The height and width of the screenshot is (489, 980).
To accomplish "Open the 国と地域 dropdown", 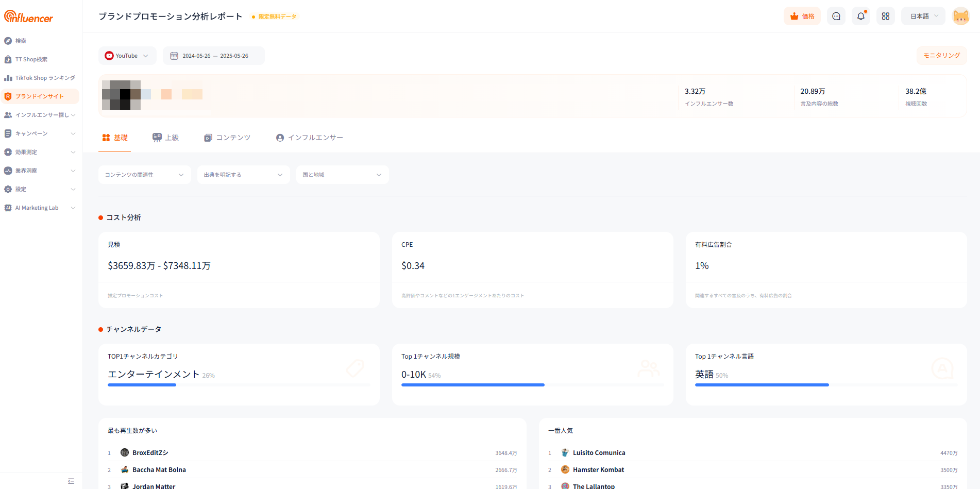I will pos(342,175).
